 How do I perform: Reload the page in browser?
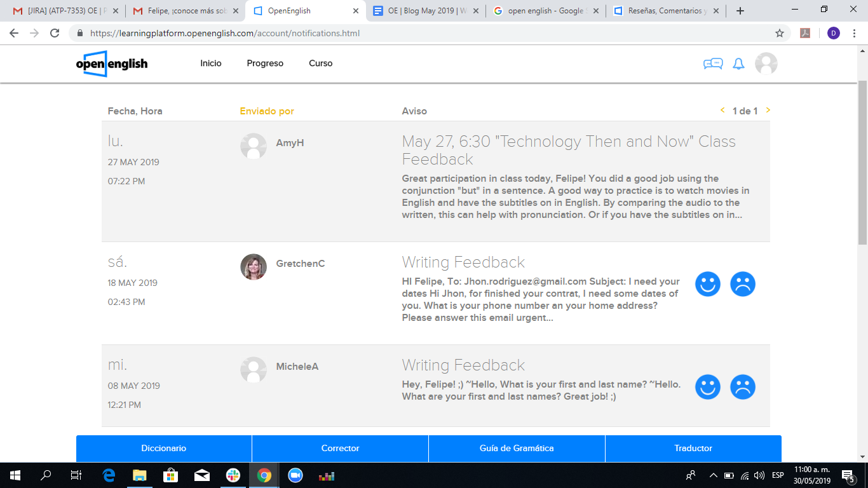[55, 33]
